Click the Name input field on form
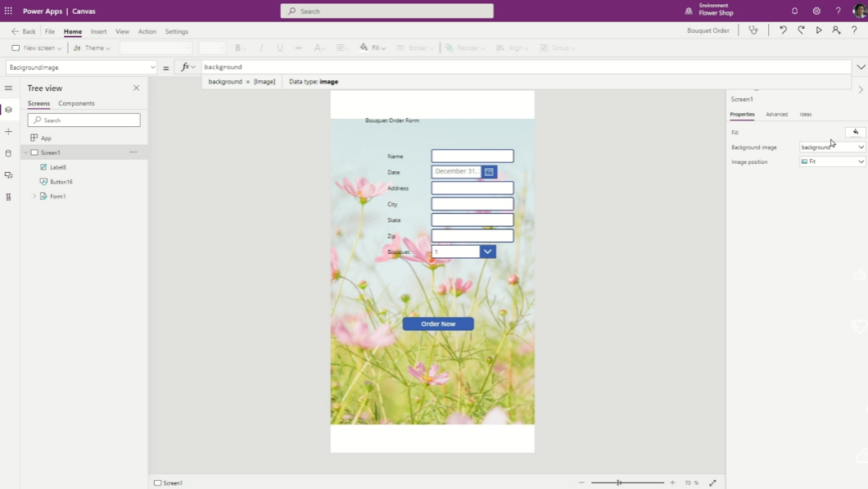This screenshot has height=489, width=868. coord(472,156)
